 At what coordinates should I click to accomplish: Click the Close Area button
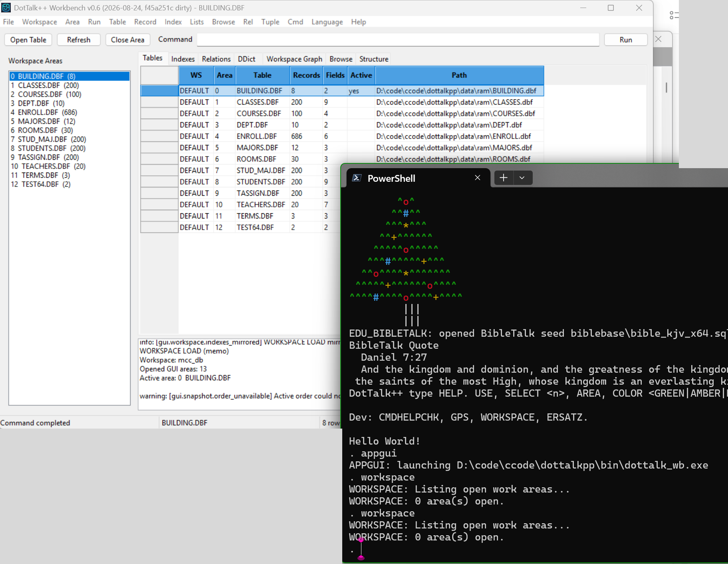coord(127,40)
